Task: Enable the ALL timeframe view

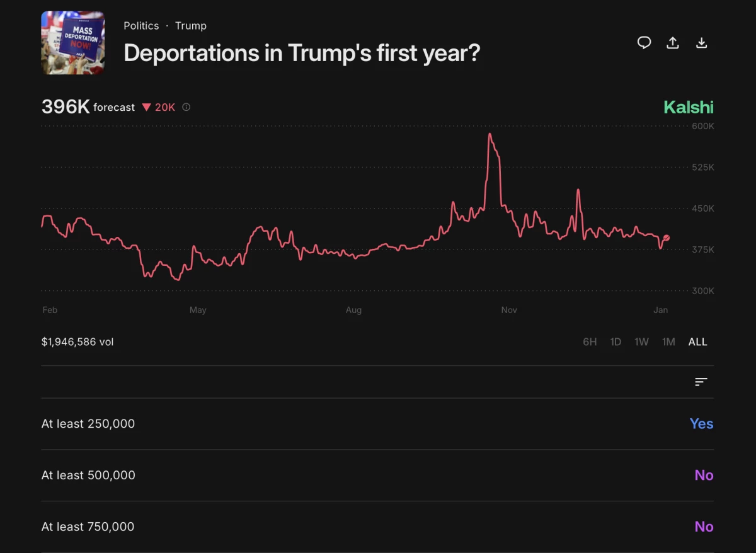Action: (x=697, y=341)
